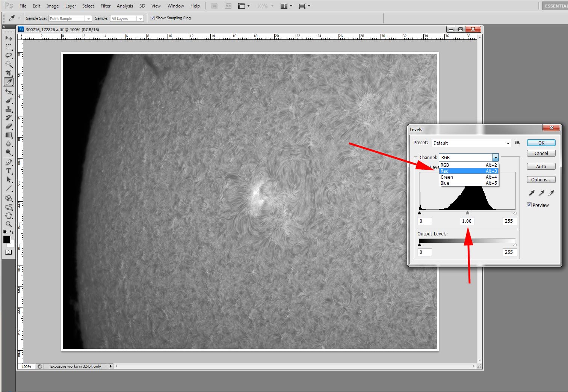This screenshot has width=568, height=392.
Task: Launch Mini Bridge from application bar
Action: (228, 6)
